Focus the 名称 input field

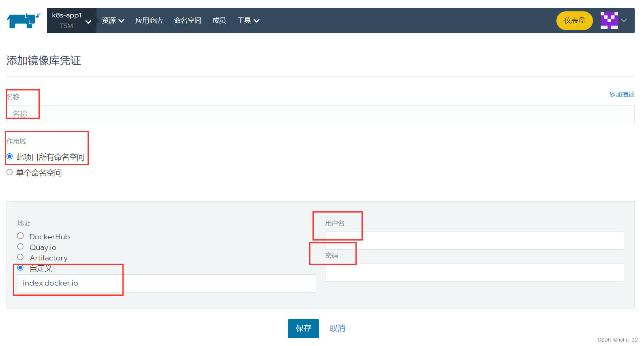(321, 114)
